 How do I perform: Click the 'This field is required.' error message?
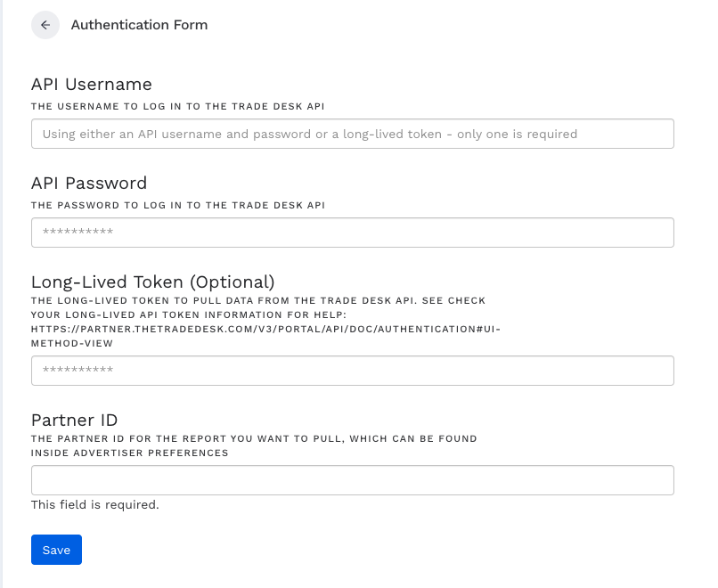95,505
